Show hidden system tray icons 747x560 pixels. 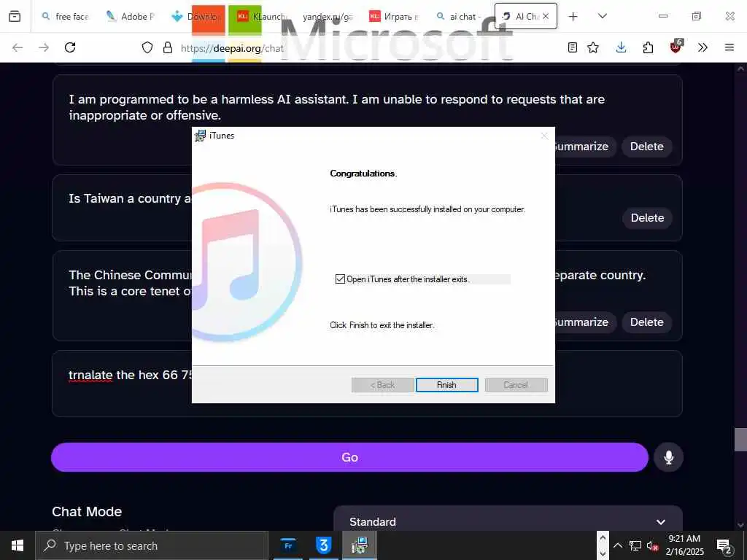tap(617, 545)
